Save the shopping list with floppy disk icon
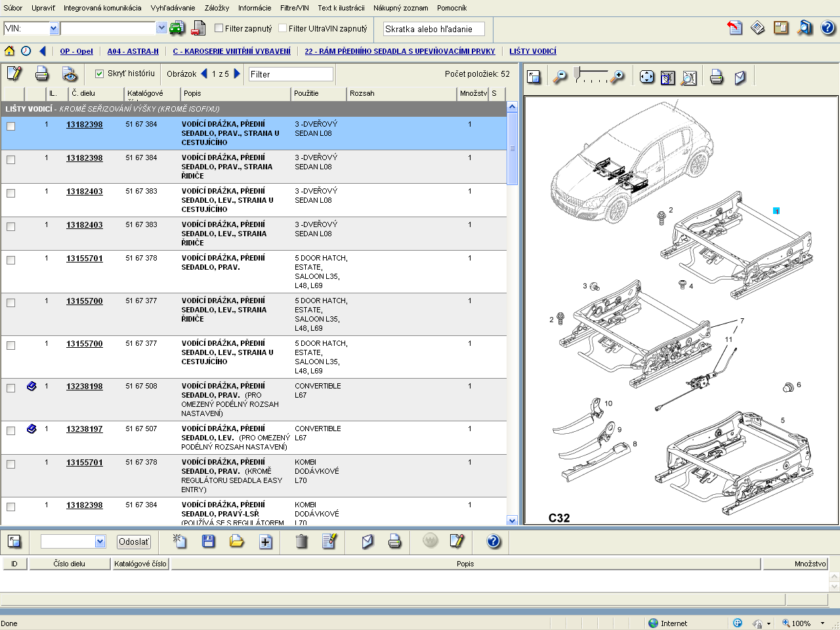 [208, 541]
